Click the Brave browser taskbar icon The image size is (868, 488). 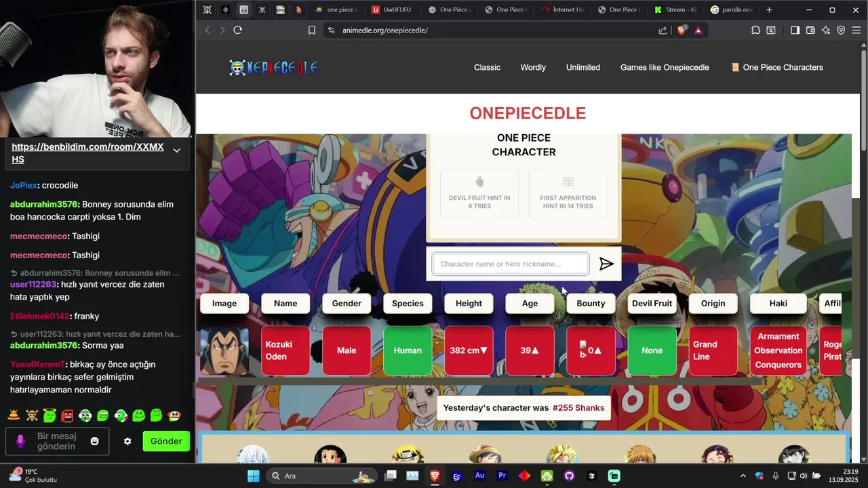point(435,476)
